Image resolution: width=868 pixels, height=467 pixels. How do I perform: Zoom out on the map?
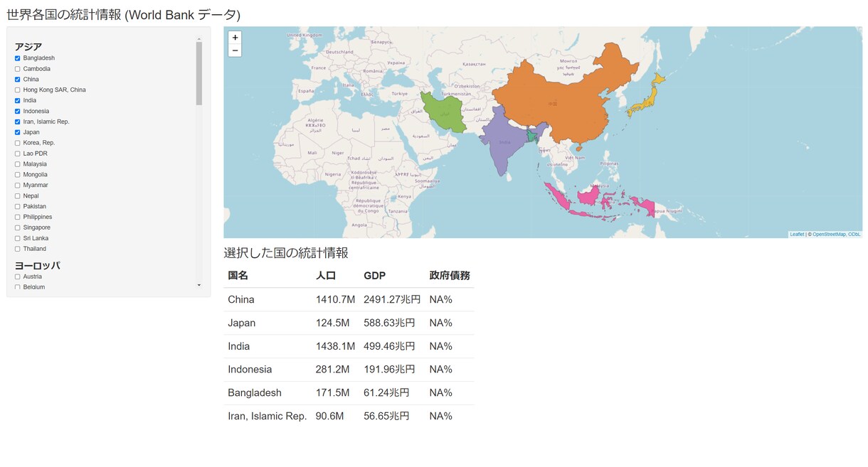pyautogui.click(x=235, y=50)
